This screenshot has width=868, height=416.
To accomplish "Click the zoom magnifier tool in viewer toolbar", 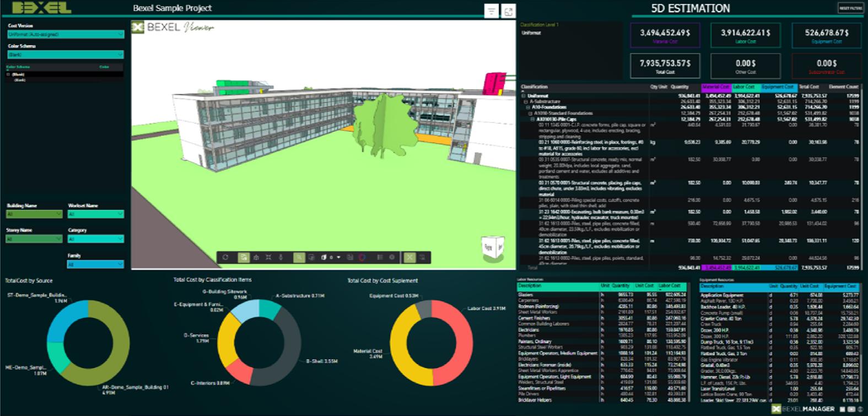I will pos(299,257).
